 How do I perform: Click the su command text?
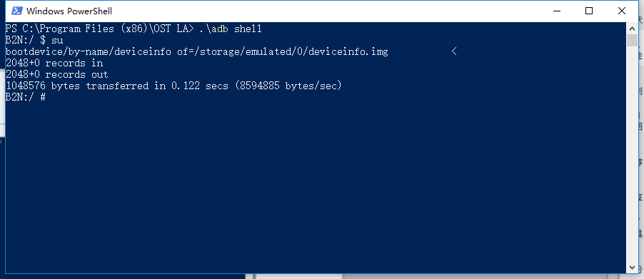[x=57, y=40]
